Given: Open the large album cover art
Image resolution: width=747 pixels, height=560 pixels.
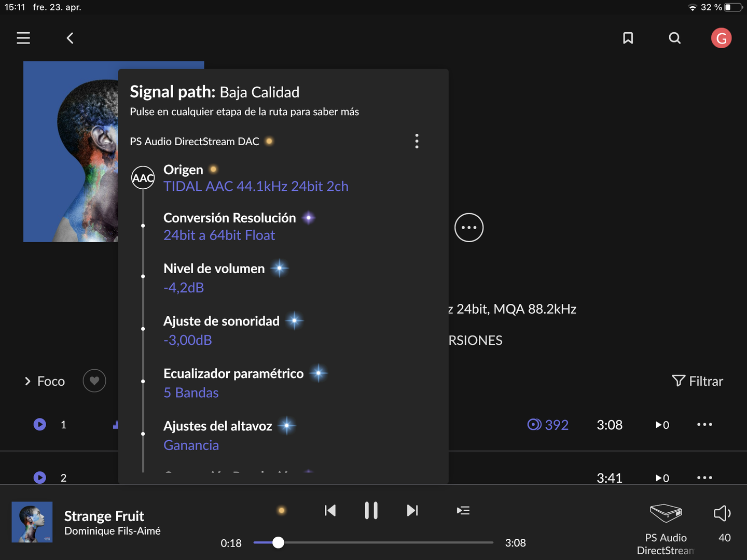Looking at the screenshot, I should pos(71,151).
